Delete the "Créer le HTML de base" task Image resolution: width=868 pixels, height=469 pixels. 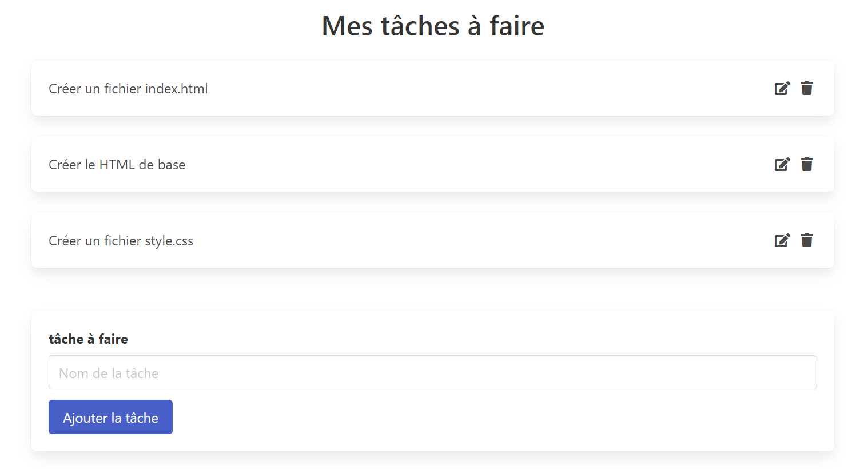(x=807, y=164)
